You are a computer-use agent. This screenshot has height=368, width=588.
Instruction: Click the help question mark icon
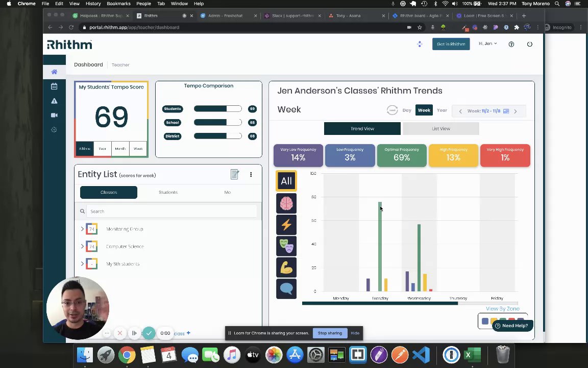pos(511,44)
